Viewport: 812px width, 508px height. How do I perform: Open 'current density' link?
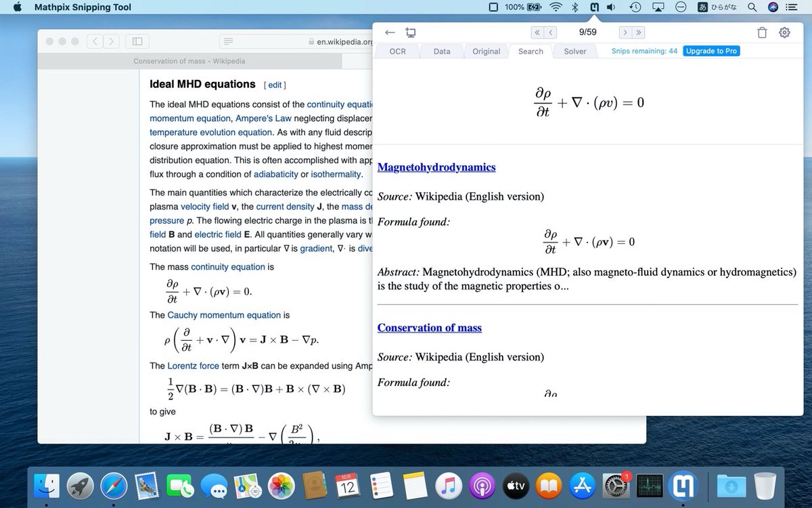click(285, 207)
